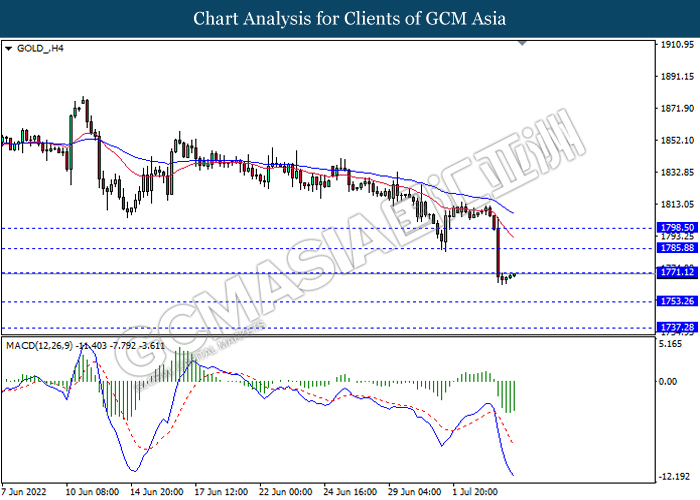Image resolution: width=700 pixels, height=500 pixels.
Task: Click the 1852.10 price axis value
Action: click(677, 140)
